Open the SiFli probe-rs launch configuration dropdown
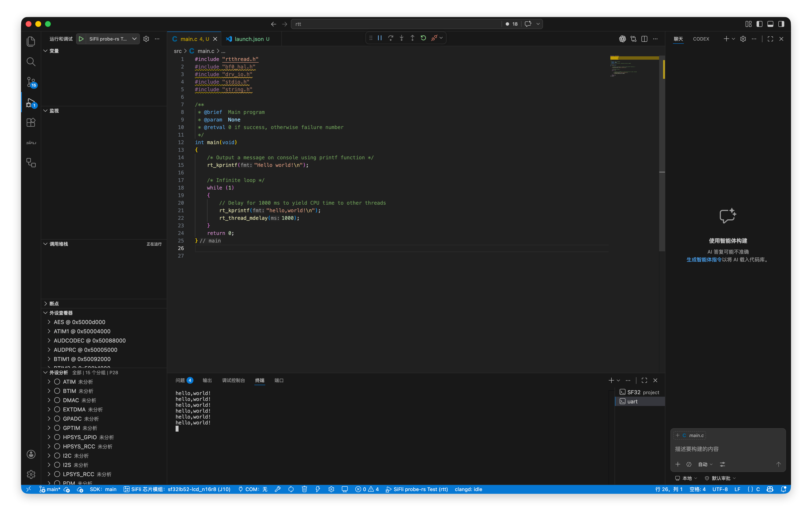812x519 pixels. 134,39
